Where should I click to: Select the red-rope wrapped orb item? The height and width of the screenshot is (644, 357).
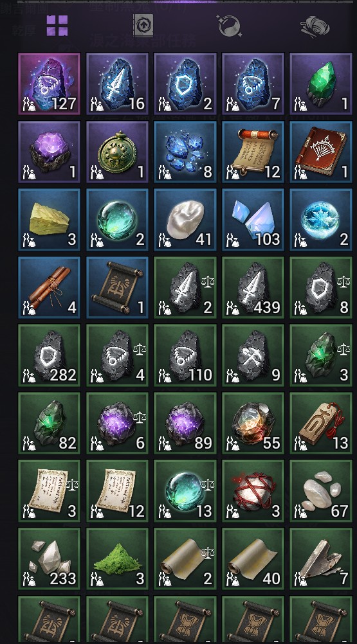tap(253, 491)
